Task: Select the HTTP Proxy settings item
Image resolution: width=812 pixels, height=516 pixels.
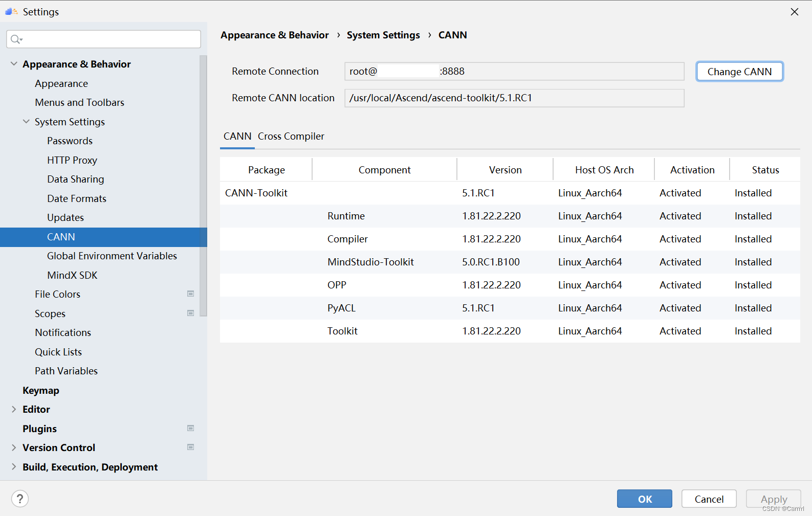Action: coord(72,160)
